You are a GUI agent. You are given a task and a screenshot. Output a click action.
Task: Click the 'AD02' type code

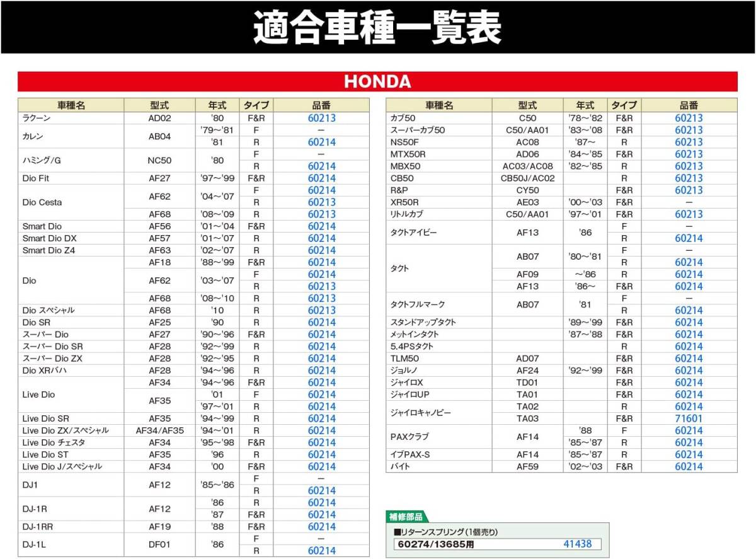(159, 118)
